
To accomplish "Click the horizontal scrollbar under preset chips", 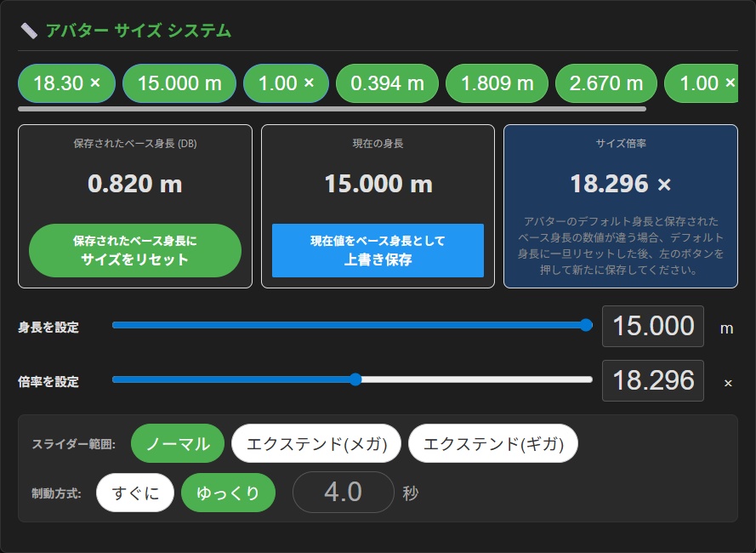I will click(333, 109).
